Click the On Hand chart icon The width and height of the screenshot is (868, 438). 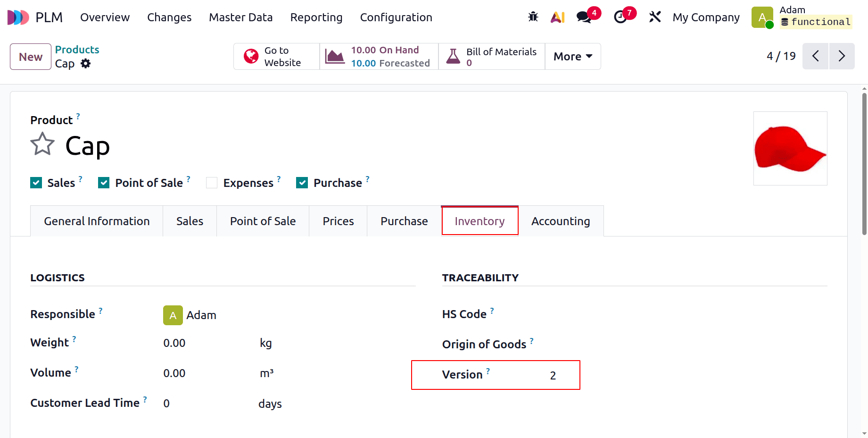pos(335,56)
